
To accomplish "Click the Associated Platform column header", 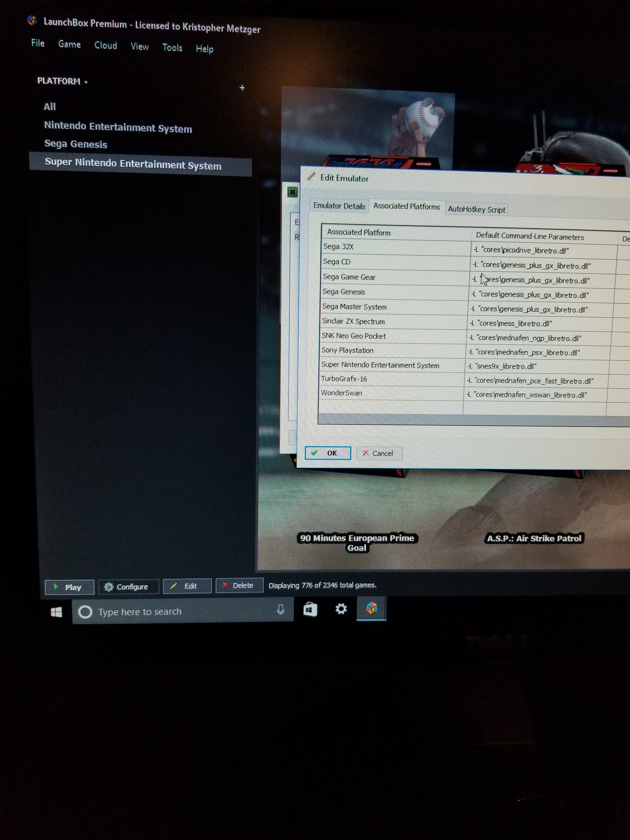I will pos(396,232).
